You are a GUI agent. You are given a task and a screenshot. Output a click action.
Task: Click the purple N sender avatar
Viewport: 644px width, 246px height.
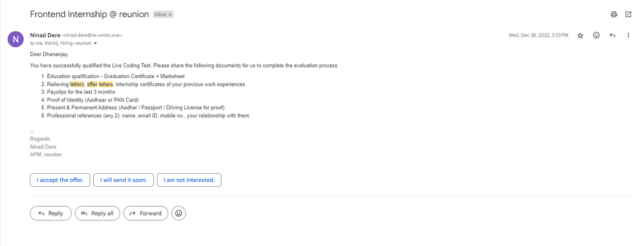tap(16, 39)
